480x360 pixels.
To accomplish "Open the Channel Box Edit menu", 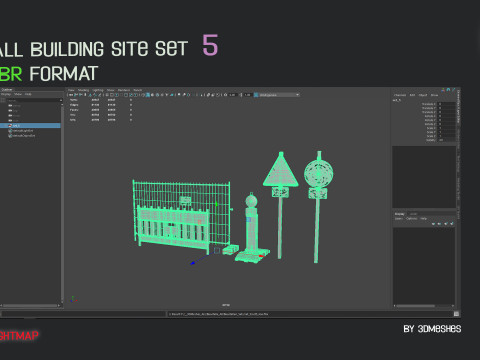I will pyautogui.click(x=412, y=95).
